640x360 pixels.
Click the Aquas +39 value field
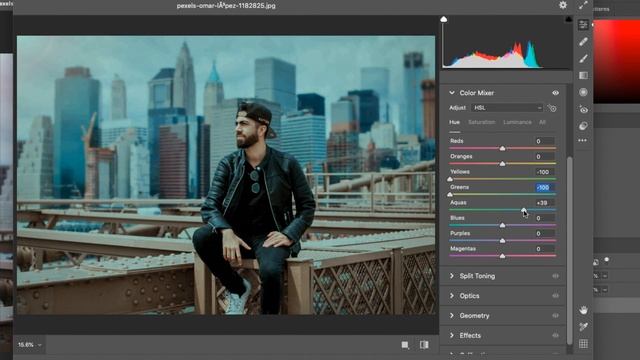[x=544, y=203]
